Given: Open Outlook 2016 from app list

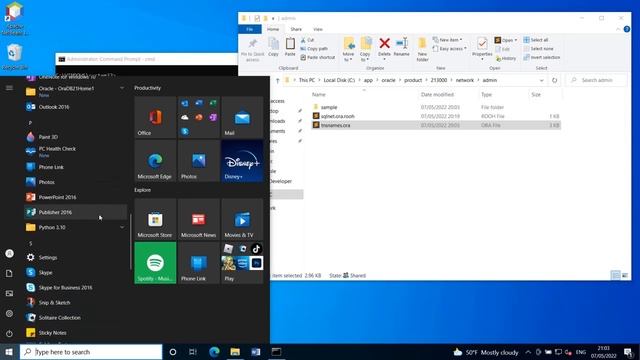Looking at the screenshot, I should coord(76,107).
